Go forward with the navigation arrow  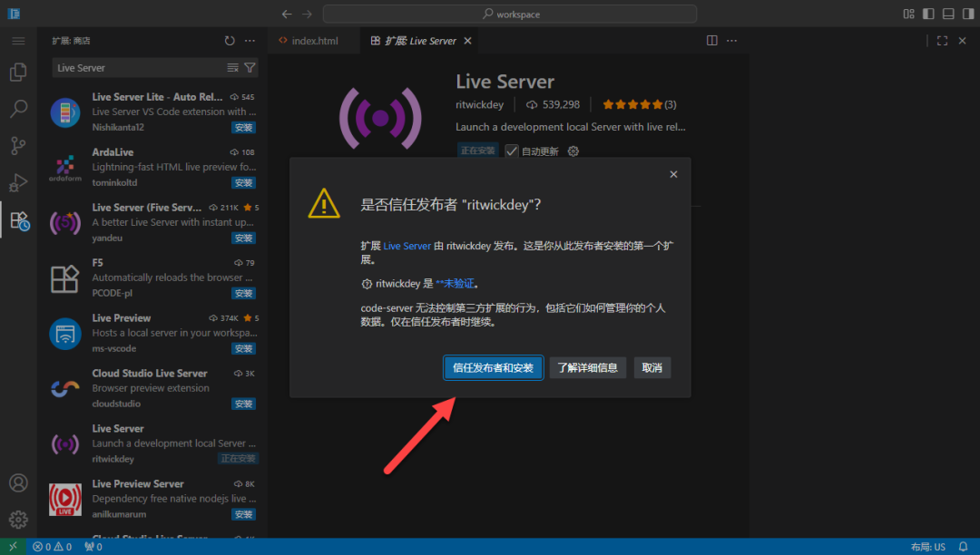307,14
